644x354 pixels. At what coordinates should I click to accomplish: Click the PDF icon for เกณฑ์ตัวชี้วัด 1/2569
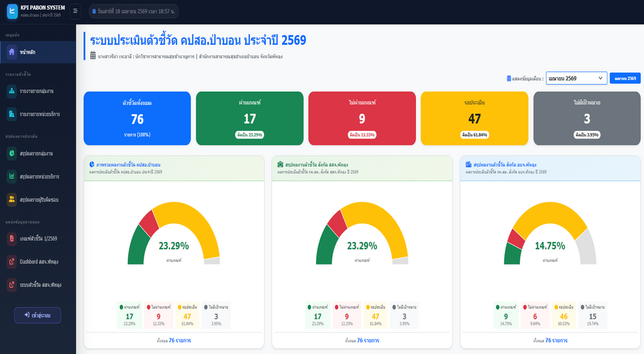tap(12, 239)
